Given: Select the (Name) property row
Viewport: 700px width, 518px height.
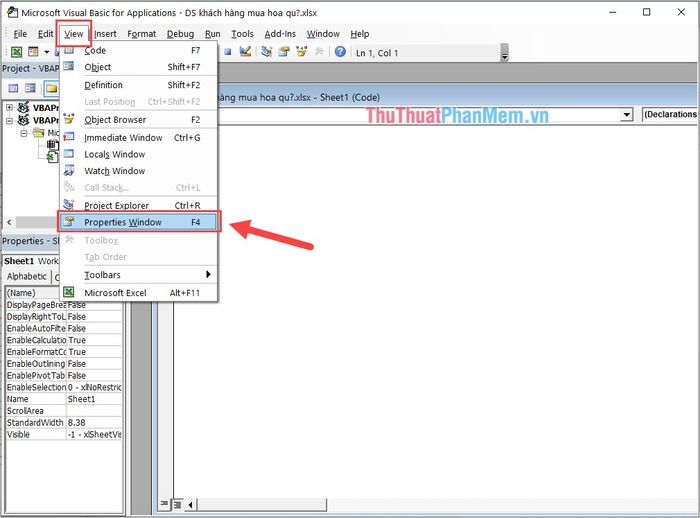Looking at the screenshot, I should point(33,293).
